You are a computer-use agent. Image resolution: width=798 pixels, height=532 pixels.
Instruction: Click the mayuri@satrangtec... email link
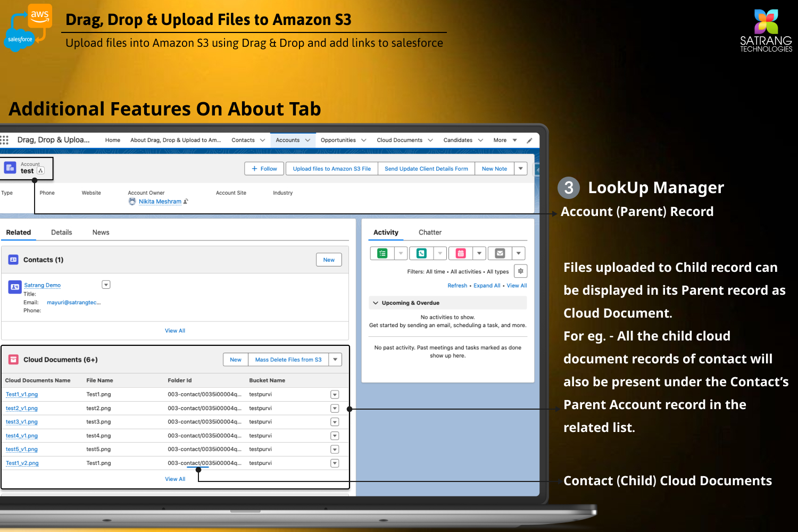coord(73,302)
